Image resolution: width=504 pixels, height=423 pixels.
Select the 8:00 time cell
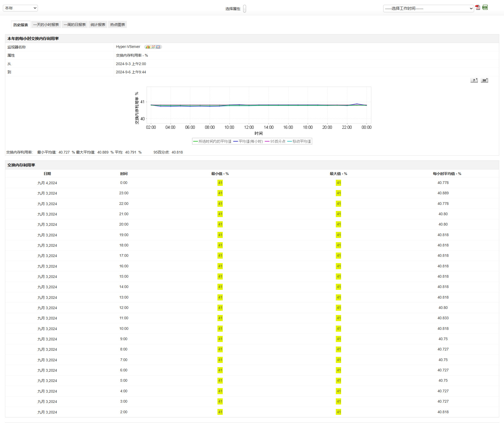(x=124, y=349)
